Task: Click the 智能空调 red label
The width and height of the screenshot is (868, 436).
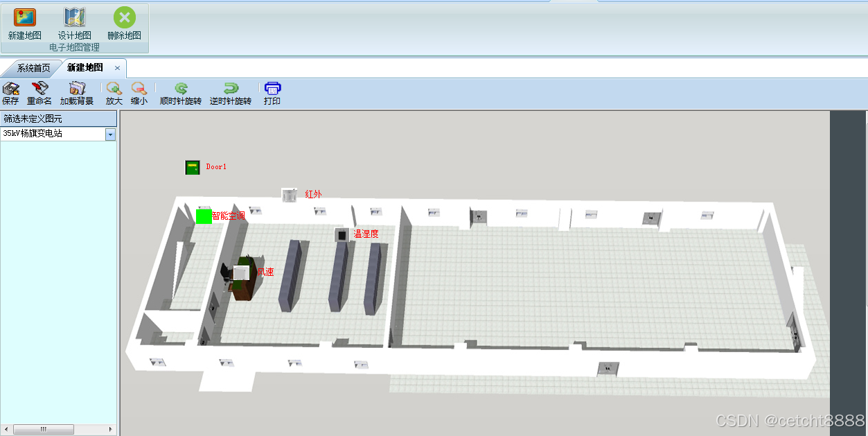Action: pos(229,216)
